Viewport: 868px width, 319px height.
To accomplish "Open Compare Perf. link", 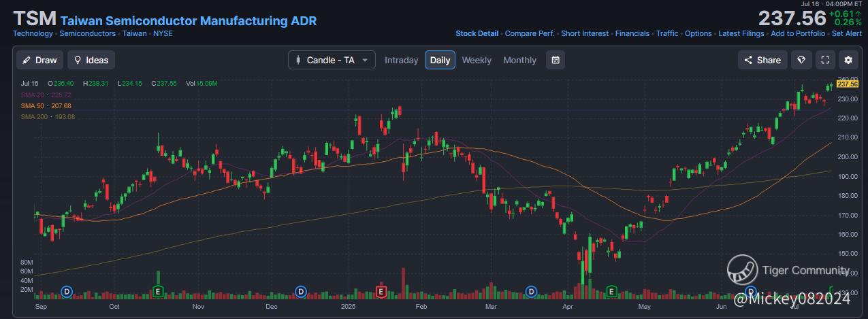I will click(530, 33).
